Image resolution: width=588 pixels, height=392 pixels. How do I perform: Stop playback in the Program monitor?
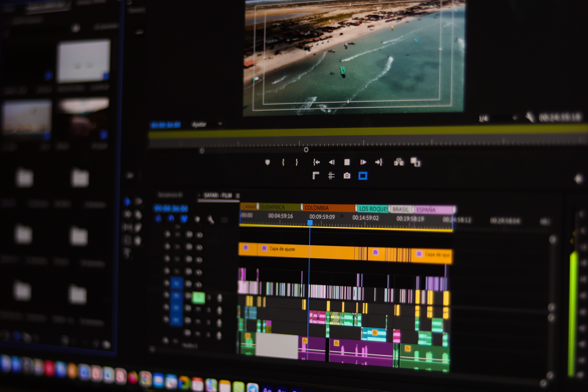click(x=347, y=162)
